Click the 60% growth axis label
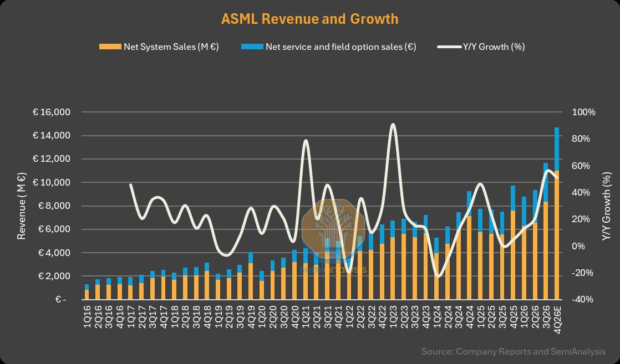 [581, 166]
